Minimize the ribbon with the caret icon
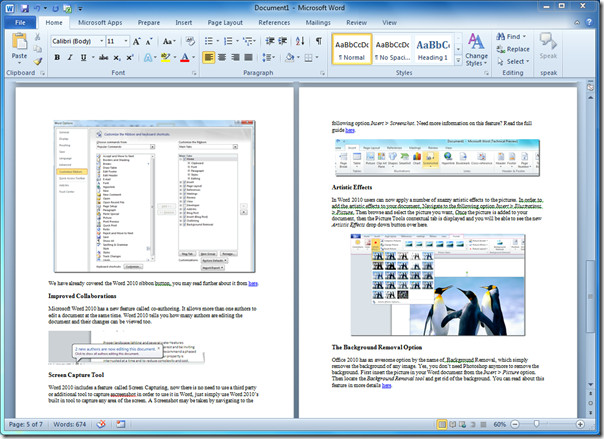Viewport: 604px width, 439px height. (577, 23)
